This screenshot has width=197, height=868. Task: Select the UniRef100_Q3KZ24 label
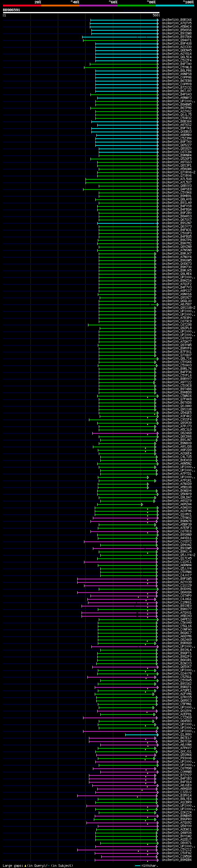pos(177,812)
